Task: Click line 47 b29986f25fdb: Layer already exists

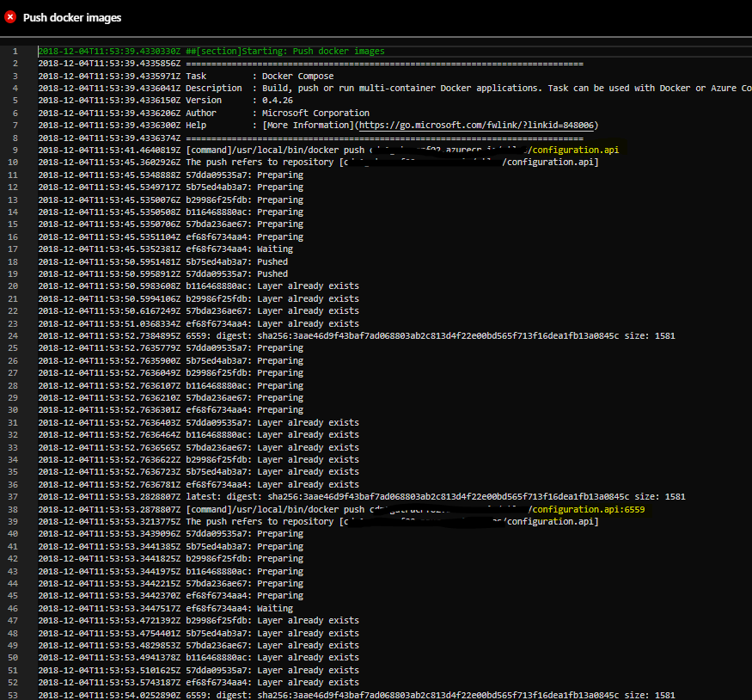Action: point(199,620)
